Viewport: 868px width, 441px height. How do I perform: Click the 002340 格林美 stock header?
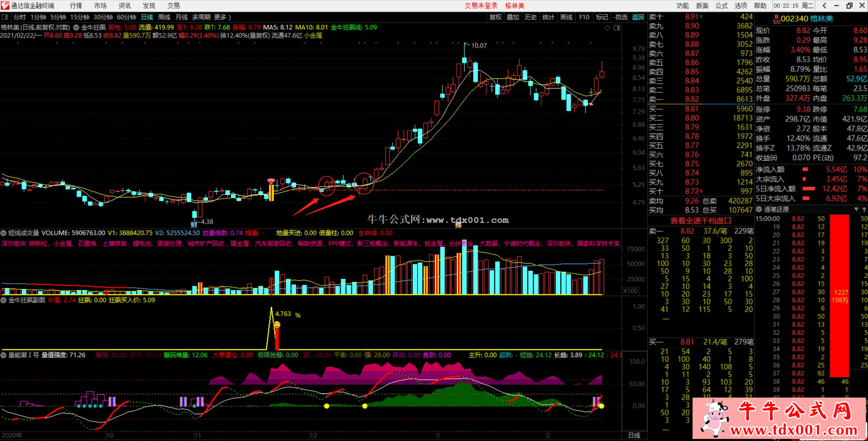tap(807, 19)
